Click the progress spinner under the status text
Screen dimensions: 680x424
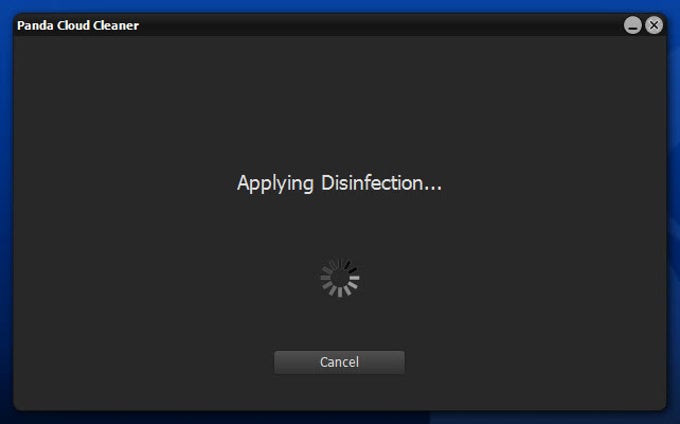[x=340, y=278]
